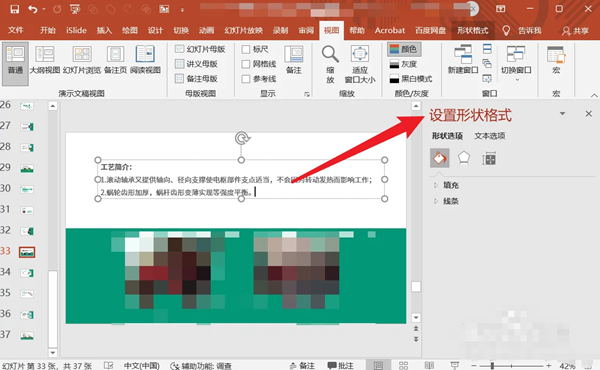Enable the Guides (参考线) checkbox
The width and height of the screenshot is (600, 370).
[246, 79]
